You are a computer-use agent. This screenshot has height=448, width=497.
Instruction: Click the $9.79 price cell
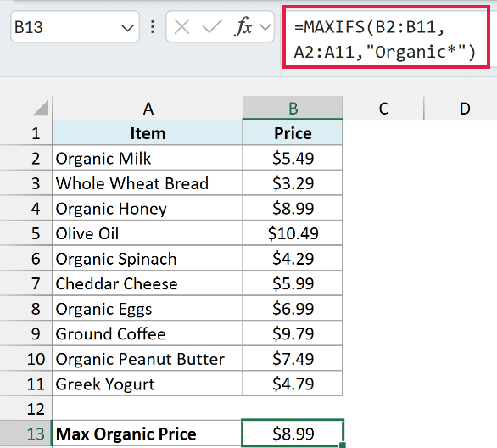(x=293, y=333)
